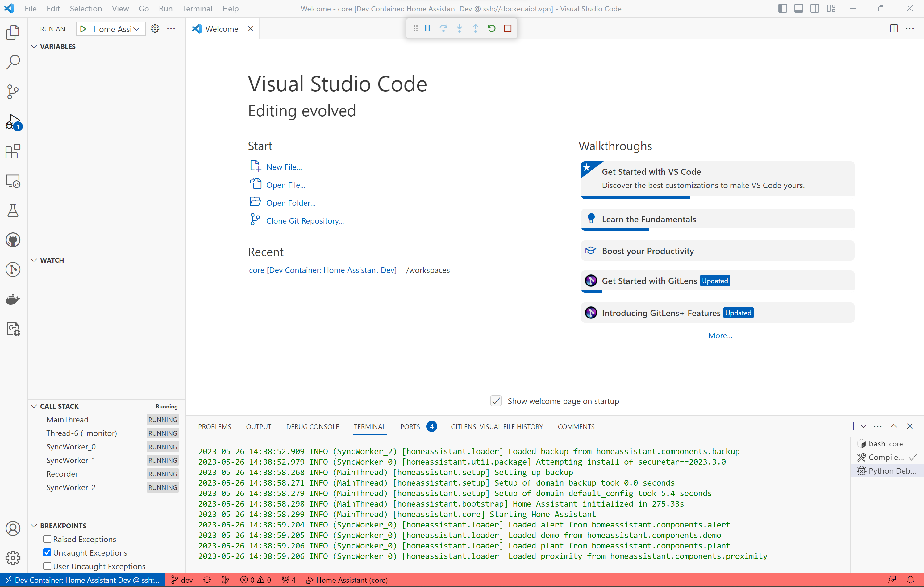Open the Source Control view
The image size is (924, 587).
coord(13,92)
